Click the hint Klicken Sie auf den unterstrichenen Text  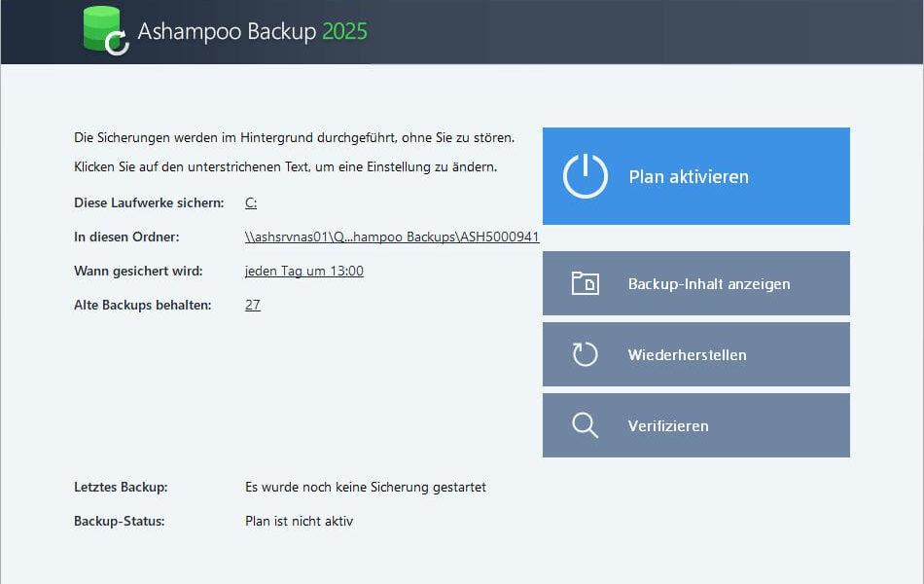285,167
